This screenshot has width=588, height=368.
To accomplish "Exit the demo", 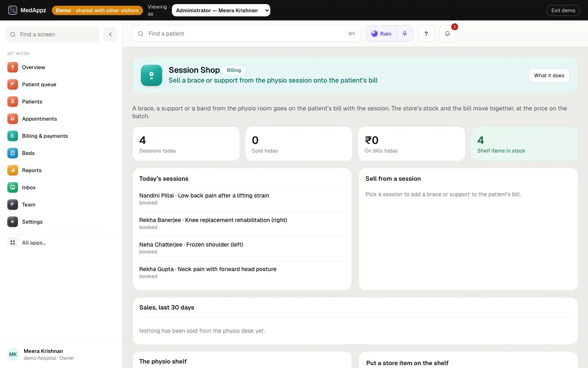I will point(563,10).
